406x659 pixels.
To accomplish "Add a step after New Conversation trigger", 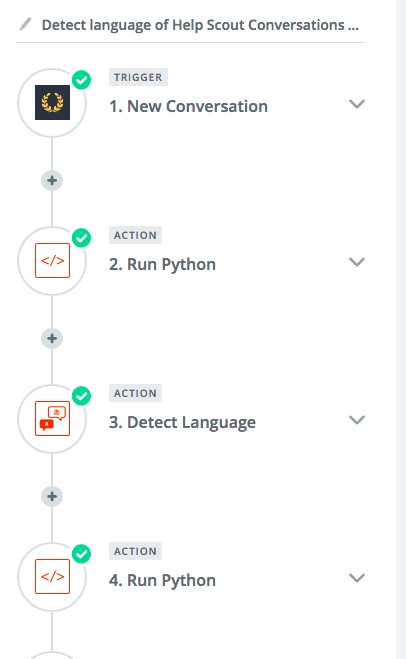I will coord(52,181).
